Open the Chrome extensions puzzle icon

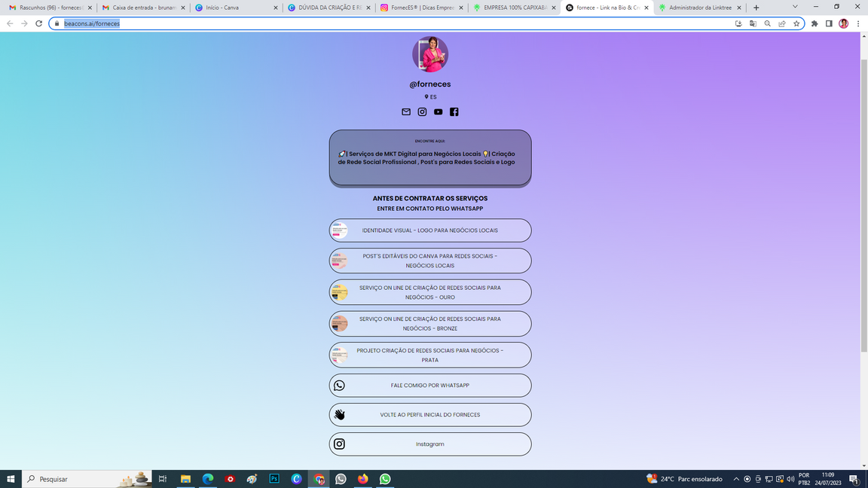coord(815,23)
